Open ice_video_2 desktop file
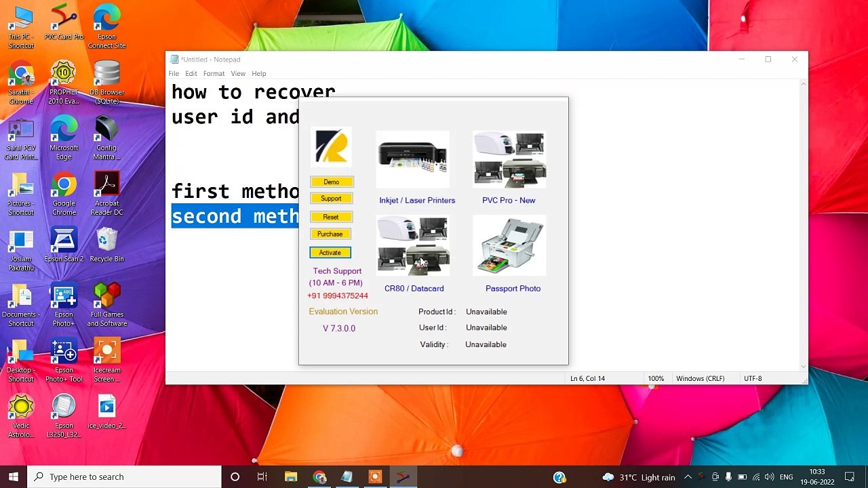 tap(106, 412)
